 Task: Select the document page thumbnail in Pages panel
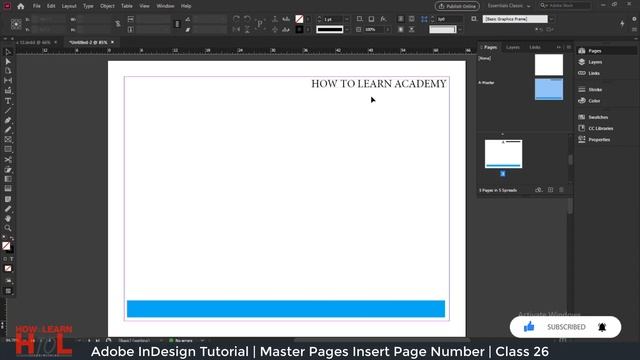tap(503, 154)
